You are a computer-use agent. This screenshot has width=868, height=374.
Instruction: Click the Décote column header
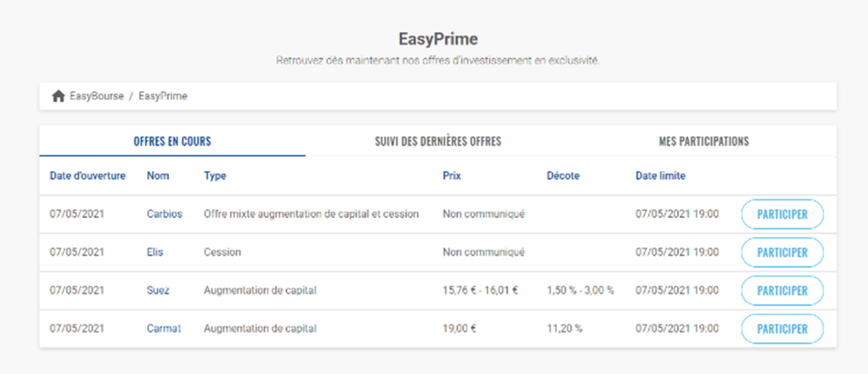[x=563, y=176]
